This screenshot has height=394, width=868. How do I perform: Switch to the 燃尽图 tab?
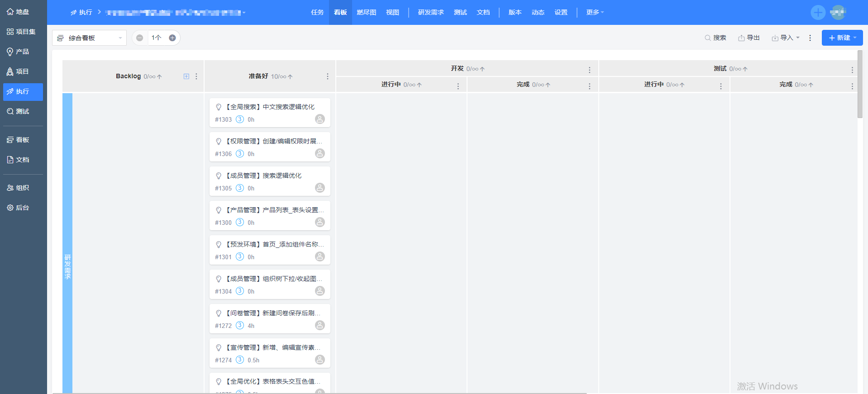click(x=366, y=12)
